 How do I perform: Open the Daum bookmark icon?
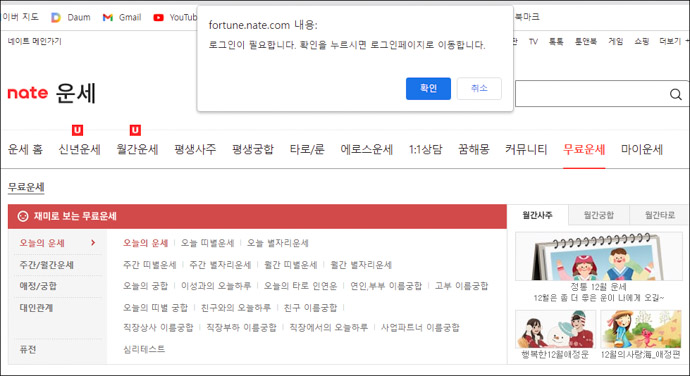(56, 18)
